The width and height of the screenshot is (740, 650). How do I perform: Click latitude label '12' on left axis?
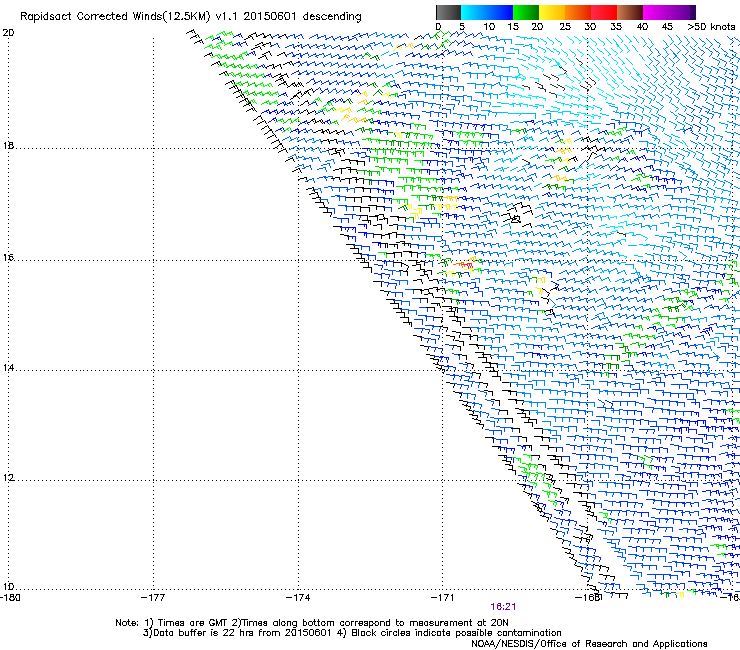[8, 478]
